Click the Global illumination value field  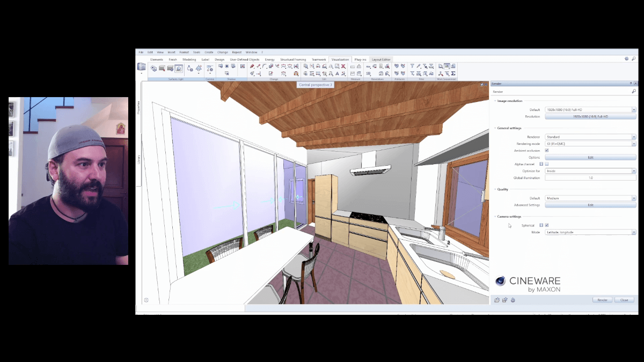[x=590, y=178]
